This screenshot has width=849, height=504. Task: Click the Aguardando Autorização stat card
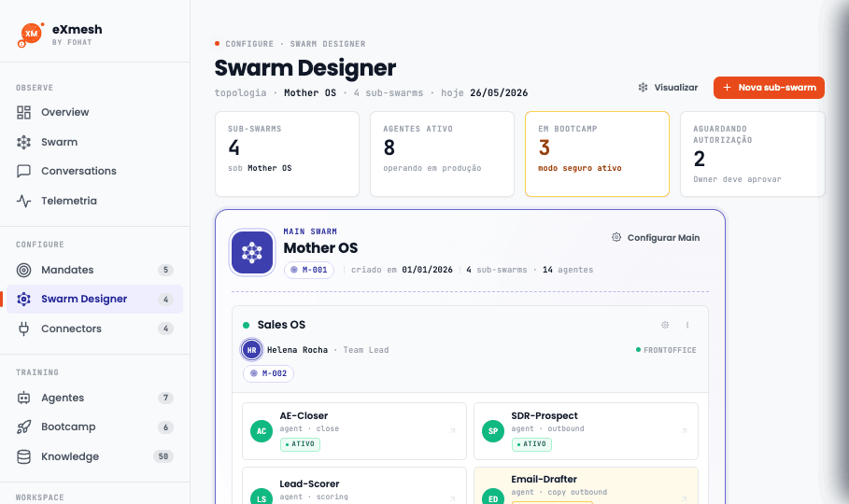tap(753, 154)
